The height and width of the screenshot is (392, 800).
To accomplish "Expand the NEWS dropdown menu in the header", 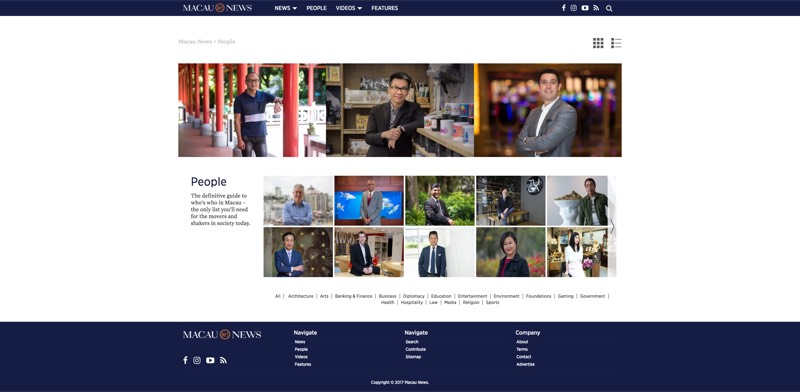I will click(286, 8).
